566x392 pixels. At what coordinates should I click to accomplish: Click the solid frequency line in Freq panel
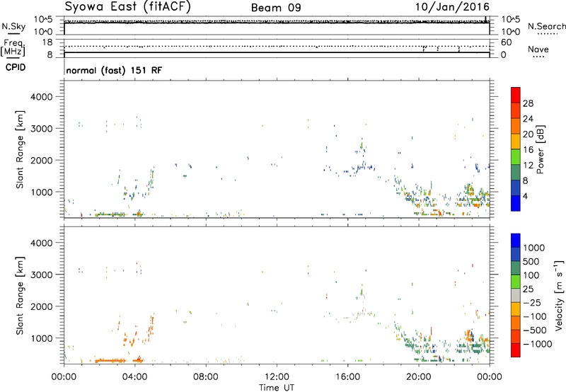277,52
